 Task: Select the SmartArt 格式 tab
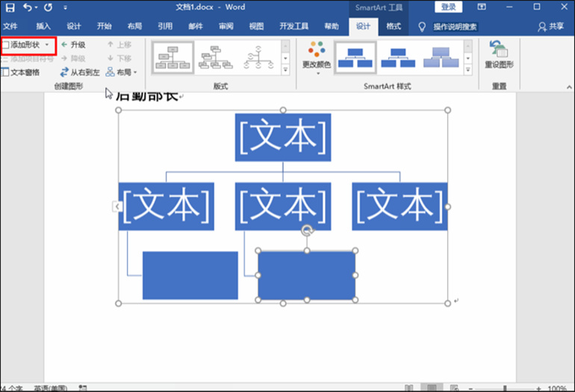[x=394, y=26]
